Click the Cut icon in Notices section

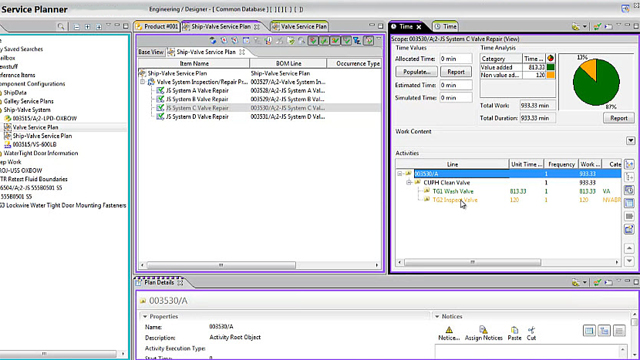[x=531, y=330]
